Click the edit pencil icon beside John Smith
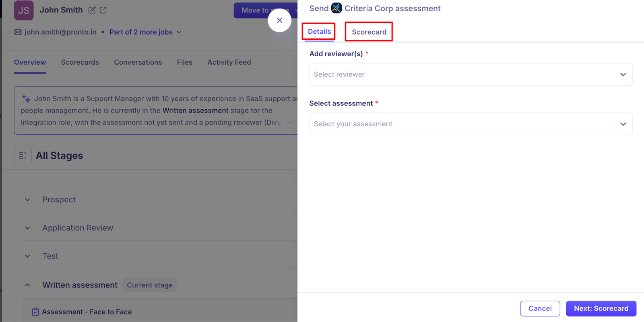 click(92, 10)
